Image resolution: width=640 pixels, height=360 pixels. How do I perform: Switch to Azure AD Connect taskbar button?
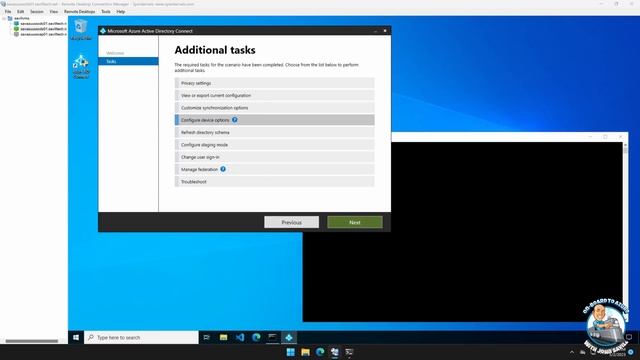pos(289,337)
